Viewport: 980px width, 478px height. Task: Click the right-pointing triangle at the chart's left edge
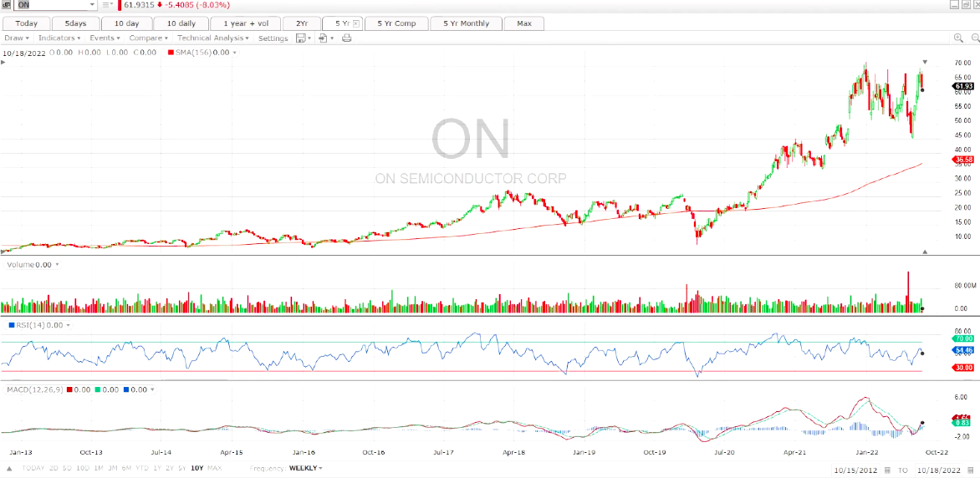point(4,64)
